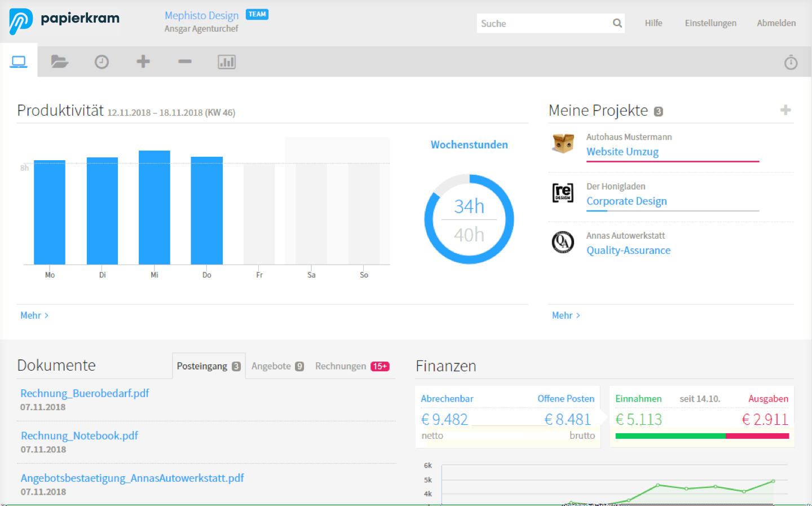Click the papierkram logo

[64, 20]
